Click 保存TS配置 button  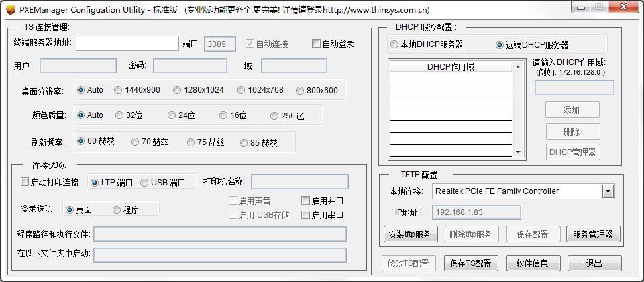(x=470, y=263)
